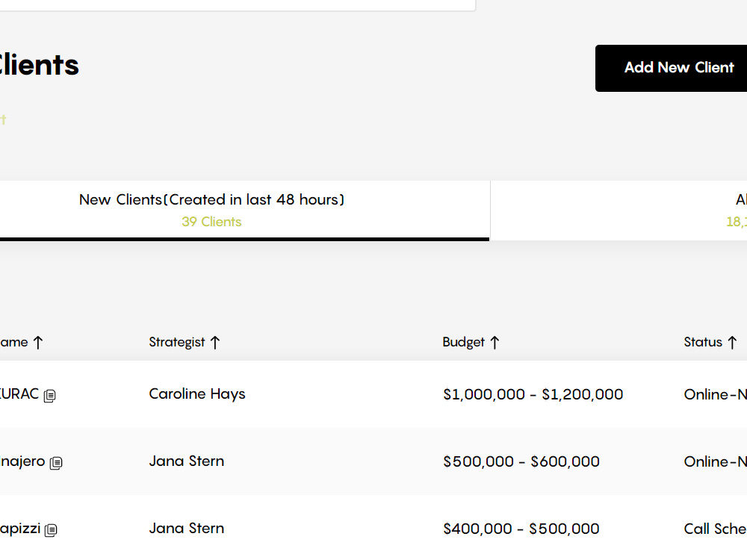Click the Status column header
The image size is (747, 560).
click(x=703, y=343)
